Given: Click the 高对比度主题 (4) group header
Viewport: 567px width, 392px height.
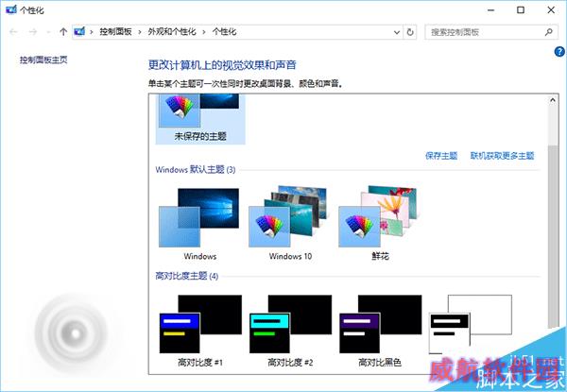Looking at the screenshot, I should [186, 276].
